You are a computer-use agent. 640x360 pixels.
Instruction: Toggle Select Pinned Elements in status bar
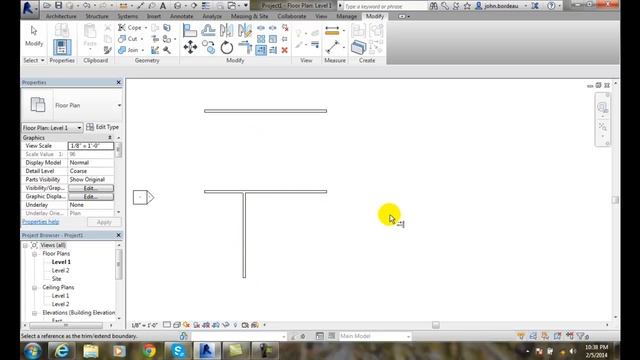coord(545,336)
